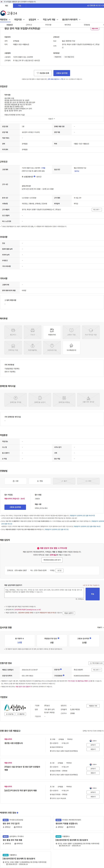The height and width of the screenshot is (868, 104).
Task: Open the 직업 능력 개발 menu
Action: point(50,20)
